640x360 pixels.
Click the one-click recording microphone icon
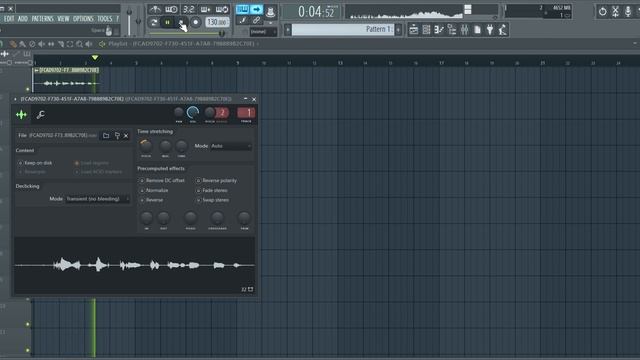click(x=628, y=11)
